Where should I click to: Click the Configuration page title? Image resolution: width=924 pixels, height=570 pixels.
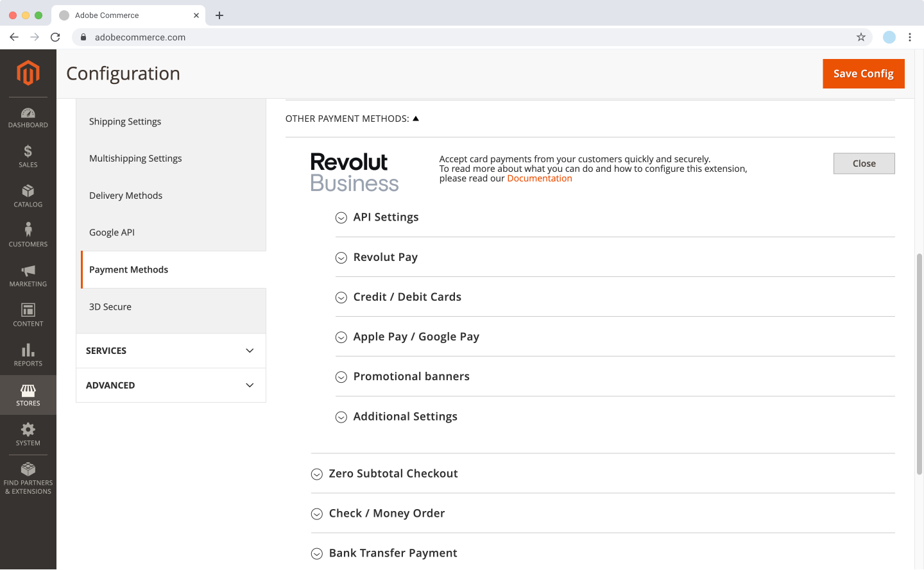123,74
